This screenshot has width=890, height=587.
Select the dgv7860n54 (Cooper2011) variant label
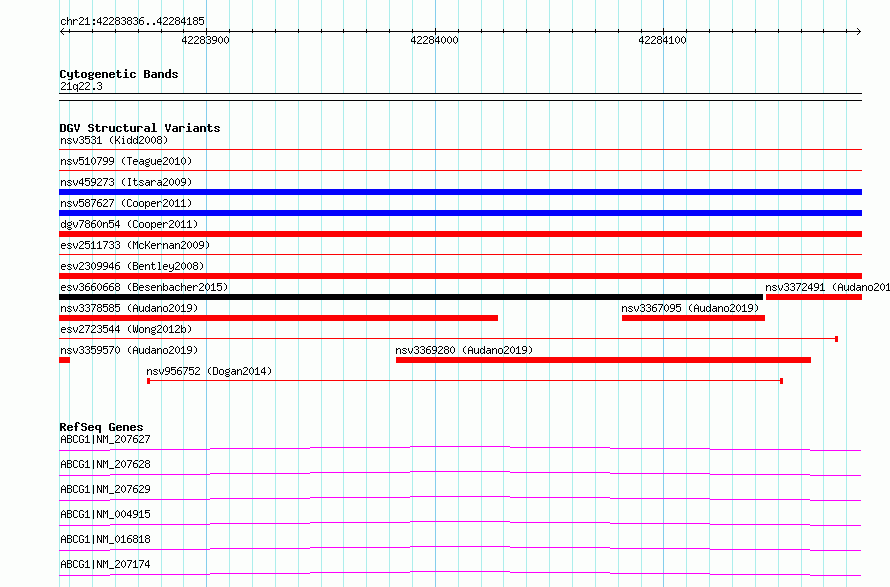click(129, 224)
